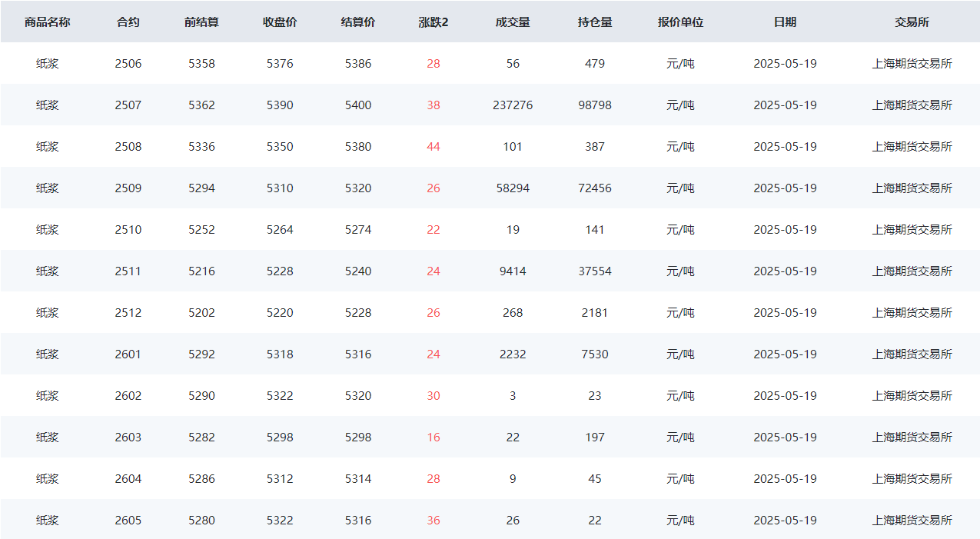The width and height of the screenshot is (980, 539).
Task: Click the 结算价 column header
Action: pyautogui.click(x=358, y=22)
